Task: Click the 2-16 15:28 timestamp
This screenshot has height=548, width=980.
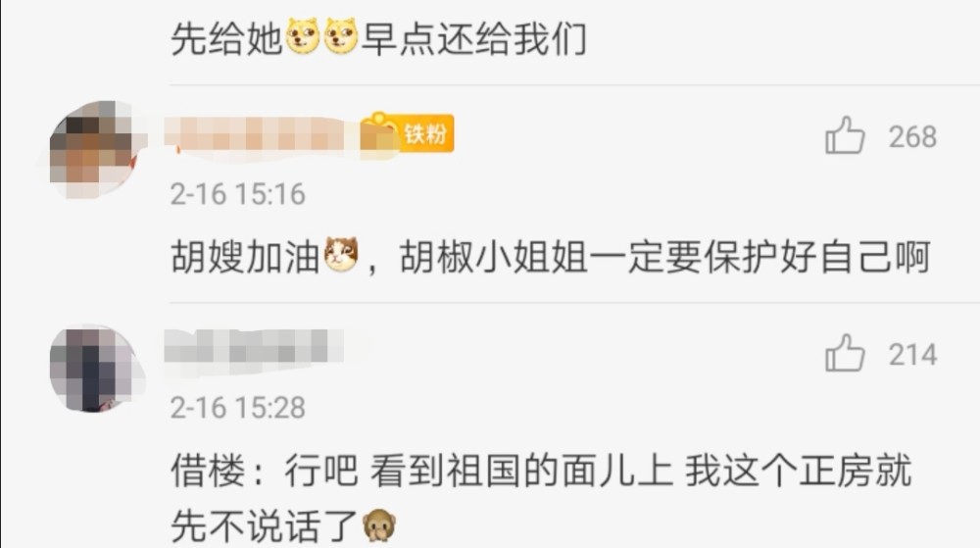Action: (237, 408)
